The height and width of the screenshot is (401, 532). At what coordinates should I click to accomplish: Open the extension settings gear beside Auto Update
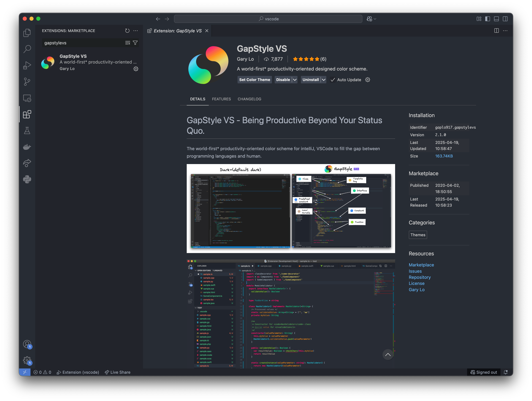(367, 80)
